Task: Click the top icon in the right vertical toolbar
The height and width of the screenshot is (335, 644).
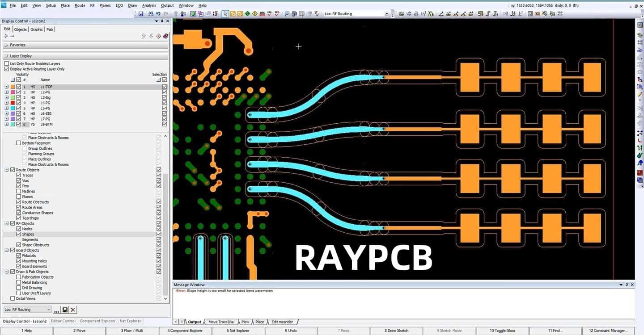Action: pos(640,25)
